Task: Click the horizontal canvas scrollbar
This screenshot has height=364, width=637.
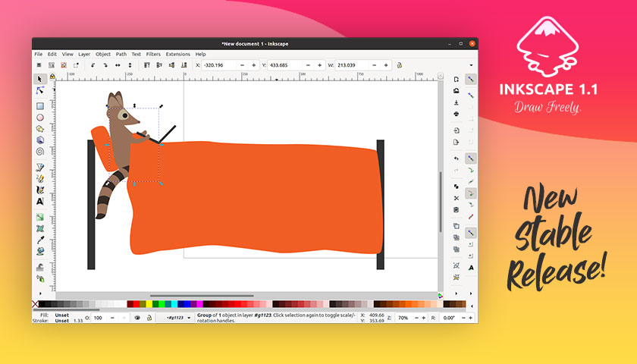Action: point(202,296)
